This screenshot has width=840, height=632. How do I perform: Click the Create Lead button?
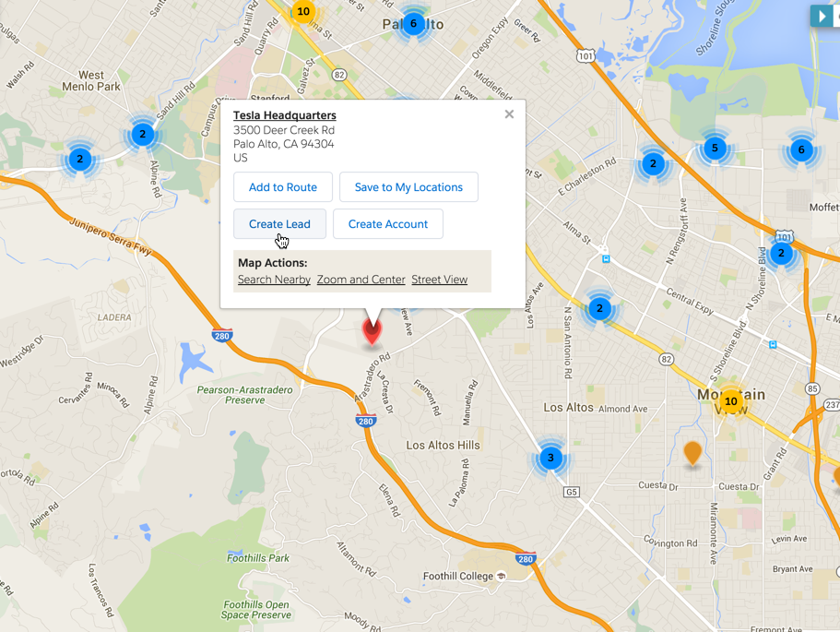tap(279, 224)
